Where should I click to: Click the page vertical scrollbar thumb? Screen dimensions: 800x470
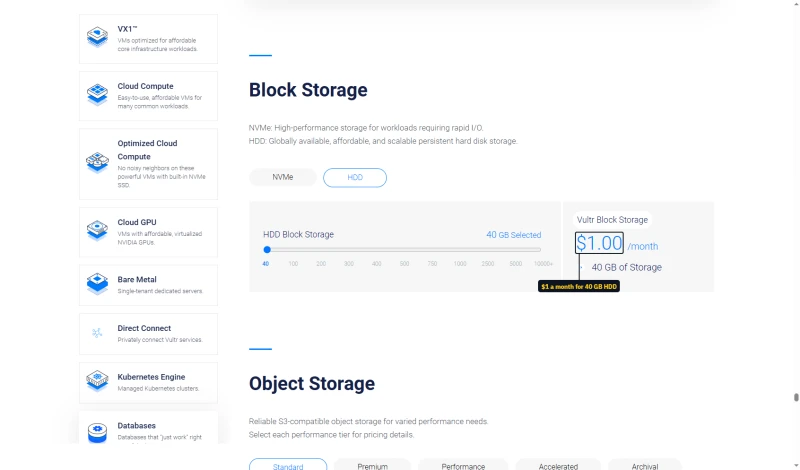pos(796,397)
